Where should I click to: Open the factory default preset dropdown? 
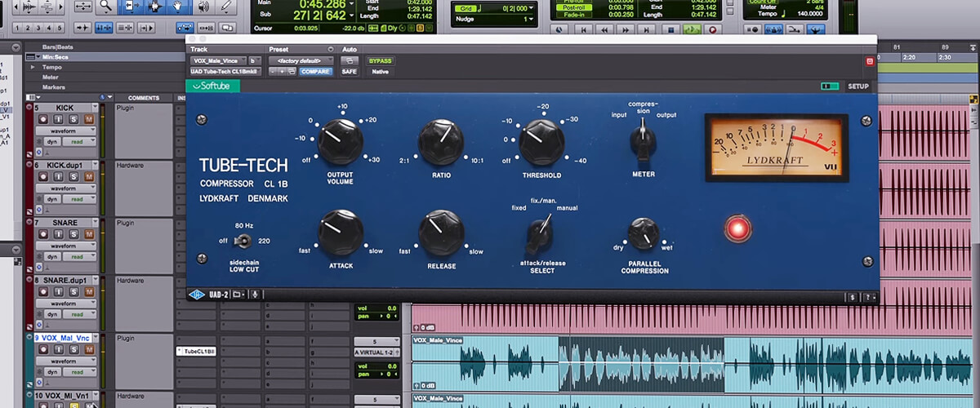pyautogui.click(x=301, y=60)
